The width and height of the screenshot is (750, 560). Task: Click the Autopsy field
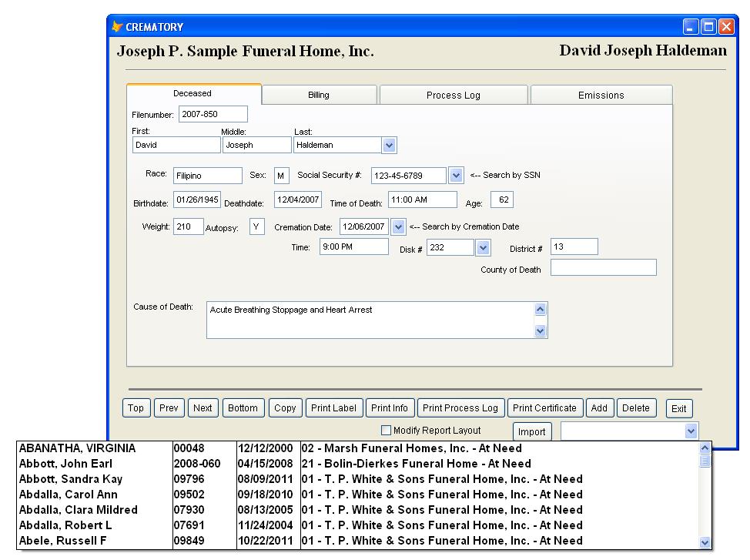pos(257,227)
